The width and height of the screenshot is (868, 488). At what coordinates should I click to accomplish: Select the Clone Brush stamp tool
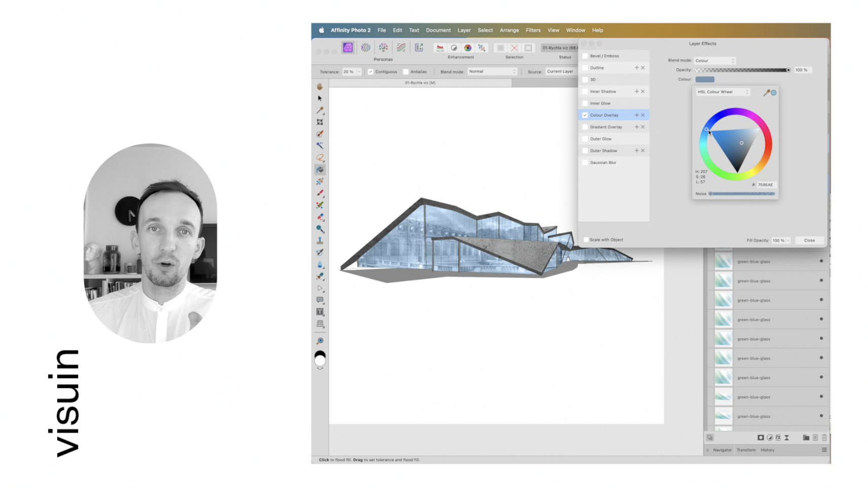[x=320, y=240]
